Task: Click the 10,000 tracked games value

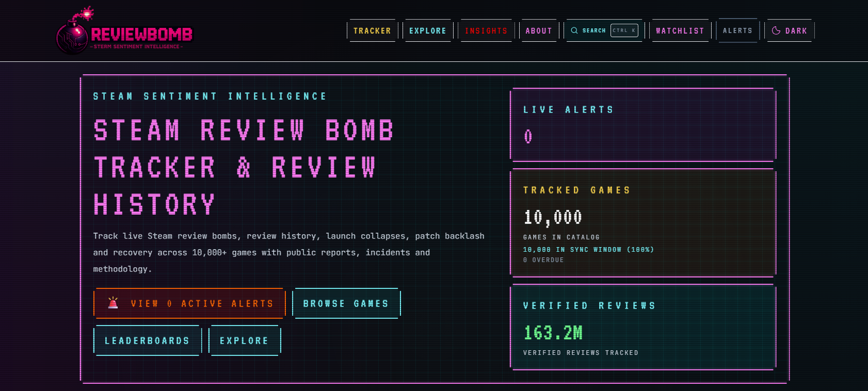Action: (x=553, y=217)
